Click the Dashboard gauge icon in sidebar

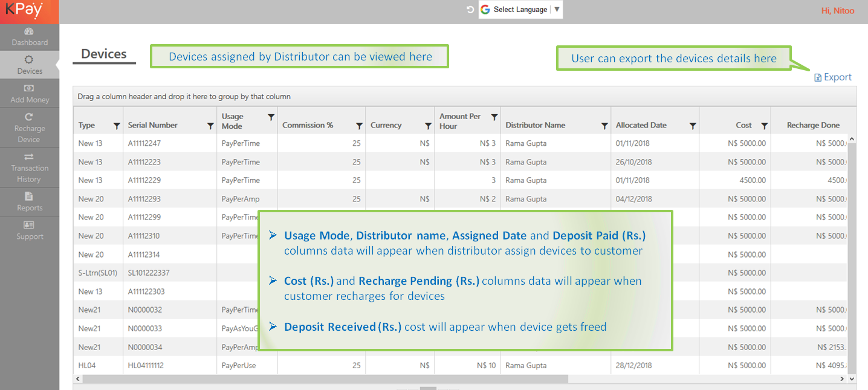tap(29, 31)
